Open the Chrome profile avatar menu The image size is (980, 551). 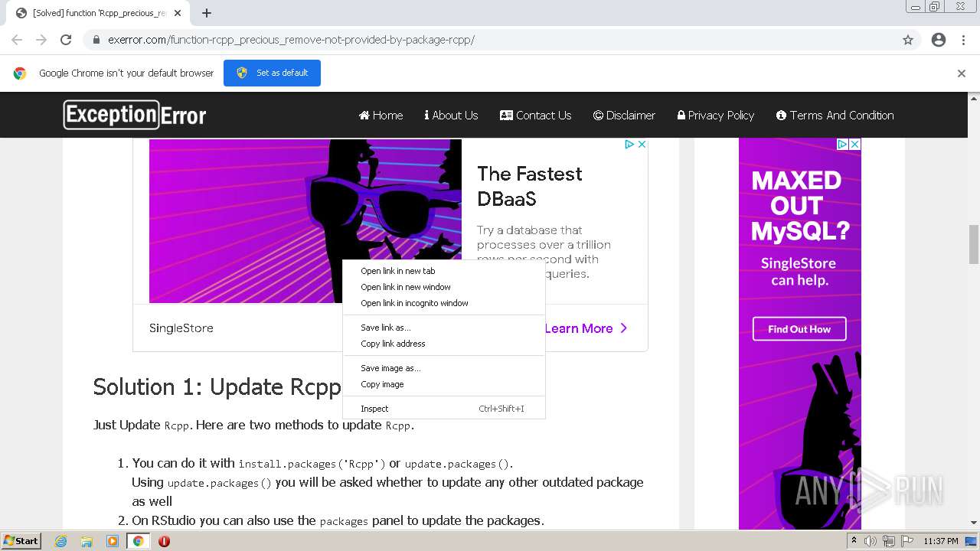[x=939, y=40]
